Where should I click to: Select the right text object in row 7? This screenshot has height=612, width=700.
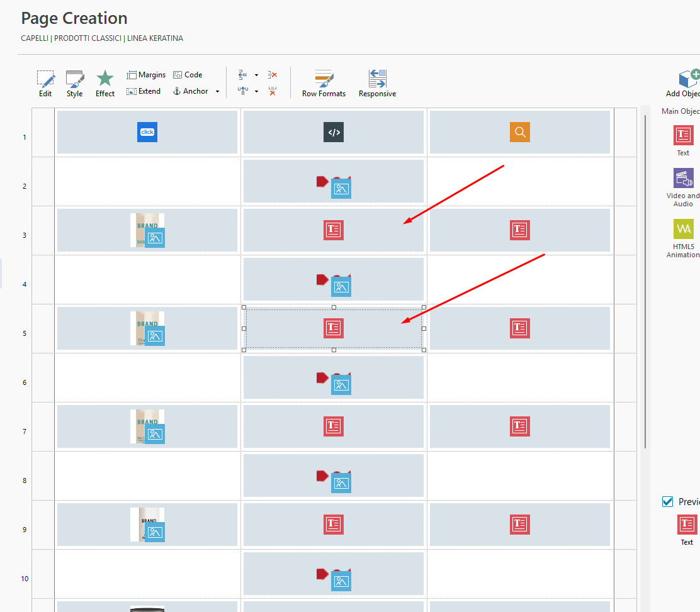[519, 426]
